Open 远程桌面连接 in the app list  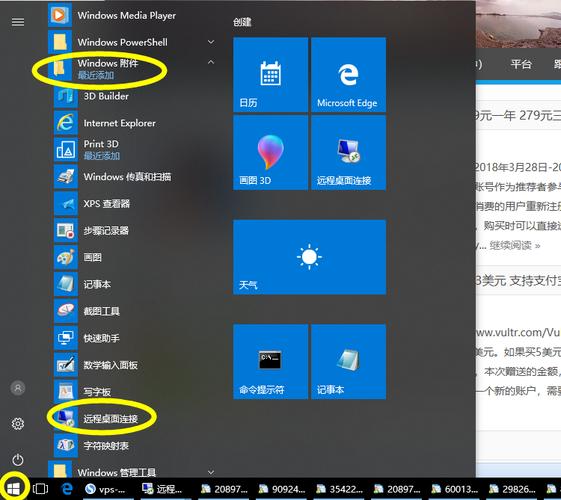point(136,418)
